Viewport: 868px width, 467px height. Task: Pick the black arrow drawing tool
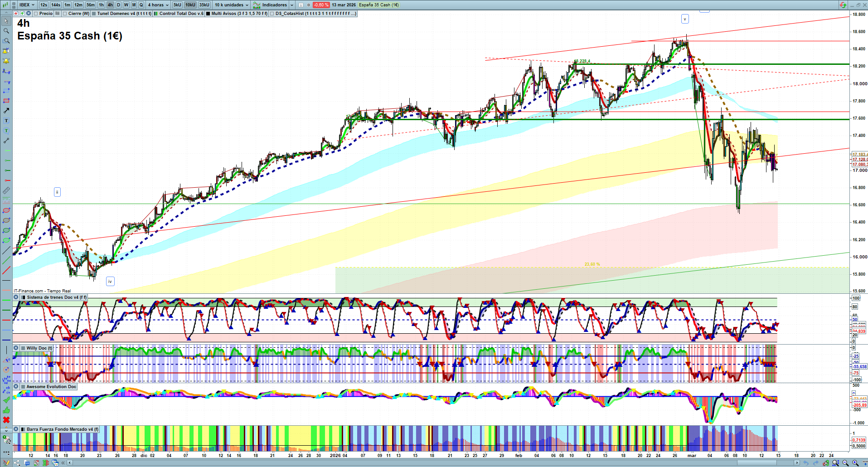pyautogui.click(x=6, y=111)
